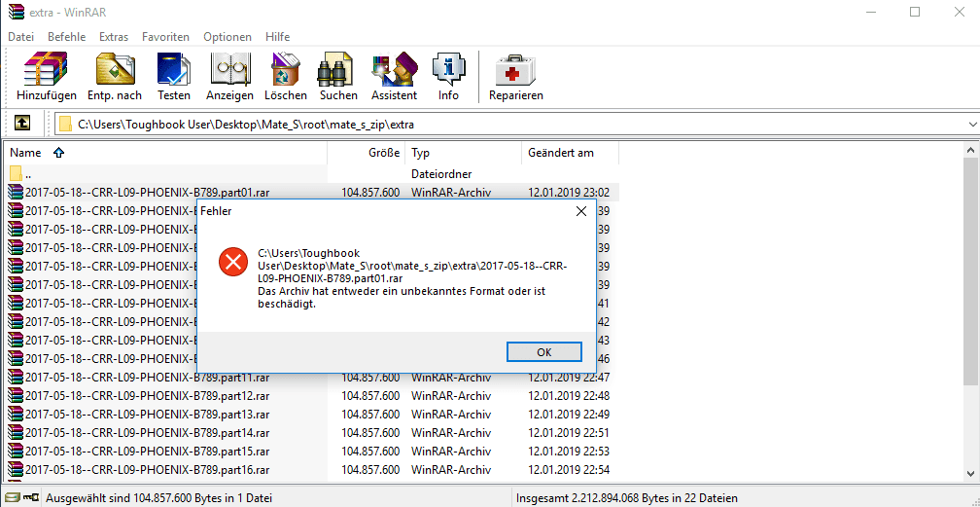This screenshot has height=507, width=980.
Task: Click the Hinzufügen toolbar icon
Action: tap(46, 70)
